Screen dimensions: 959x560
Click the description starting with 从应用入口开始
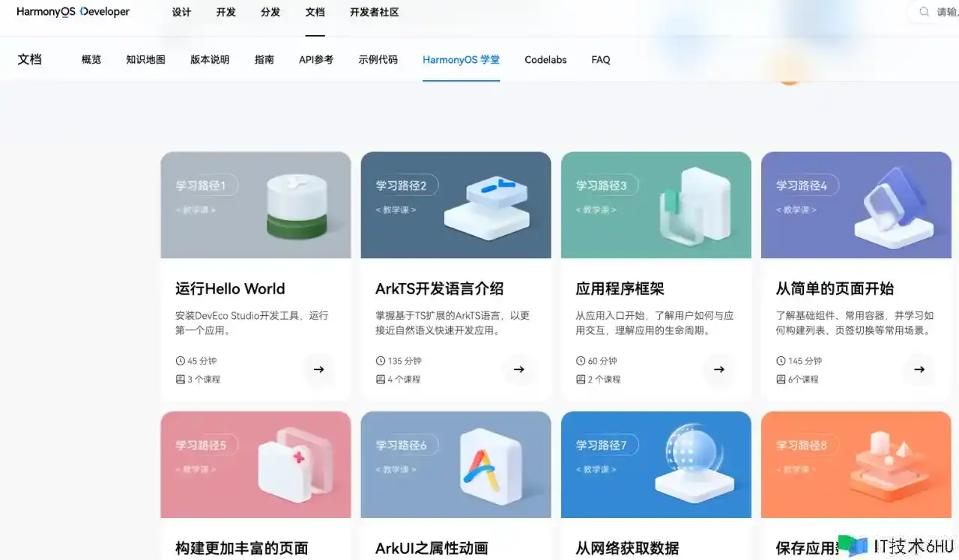[654, 323]
